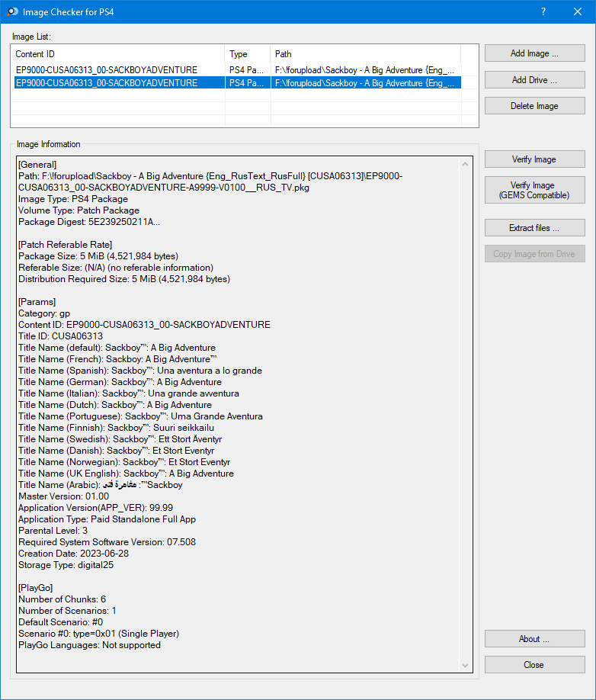The width and height of the screenshot is (596, 700).
Task: Click the Title Name (Swedish) line
Action: coord(120,439)
